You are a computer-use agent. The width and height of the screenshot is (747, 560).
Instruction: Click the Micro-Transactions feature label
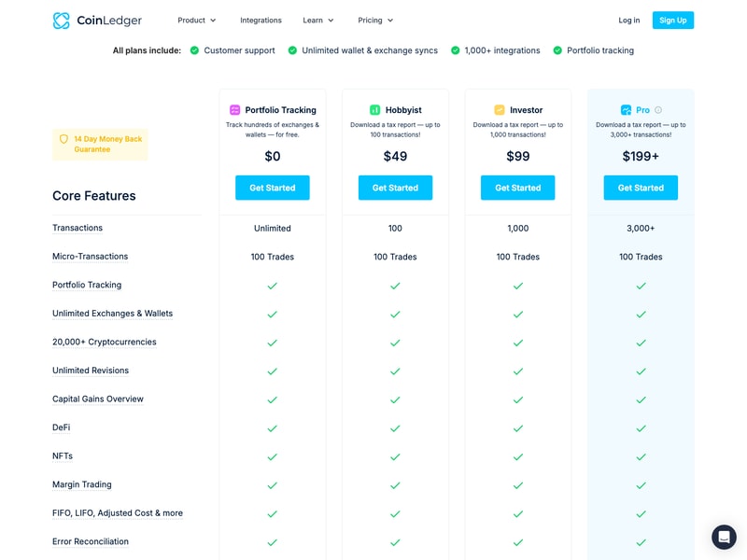coord(90,256)
